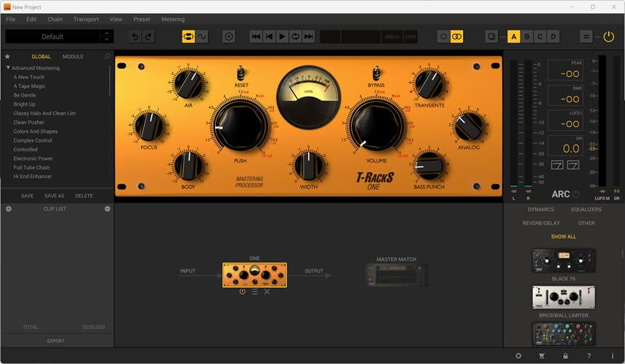This screenshot has height=364, width=625.
Task: Click the large VOLUME knob
Action: 376,126
